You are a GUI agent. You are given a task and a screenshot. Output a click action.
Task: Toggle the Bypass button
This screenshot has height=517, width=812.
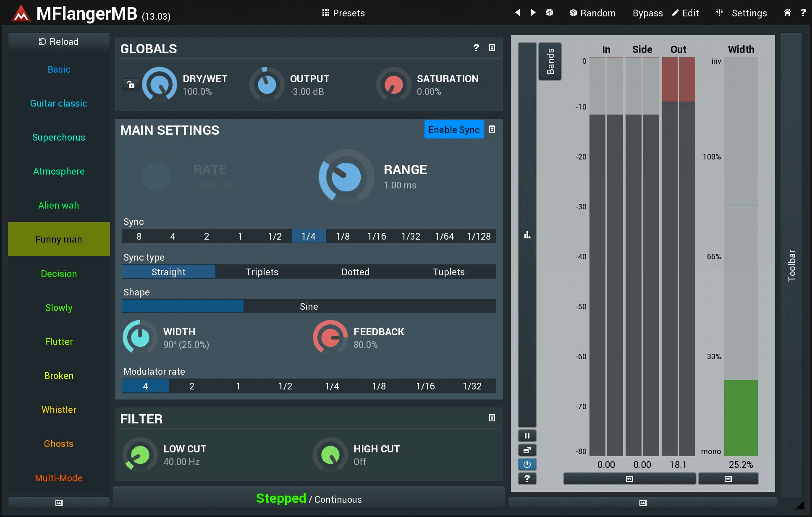(x=647, y=13)
